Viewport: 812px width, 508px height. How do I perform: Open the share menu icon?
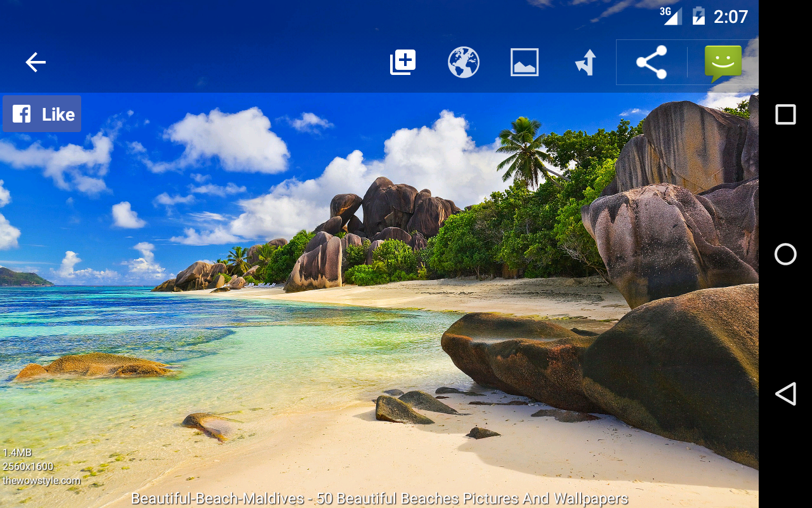click(x=652, y=62)
